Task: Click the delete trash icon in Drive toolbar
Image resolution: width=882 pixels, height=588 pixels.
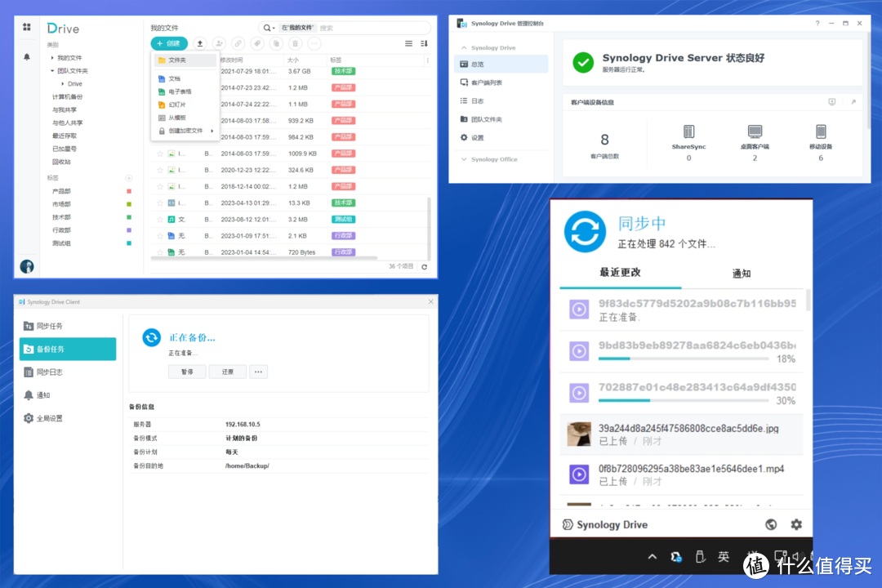Action: (x=296, y=43)
